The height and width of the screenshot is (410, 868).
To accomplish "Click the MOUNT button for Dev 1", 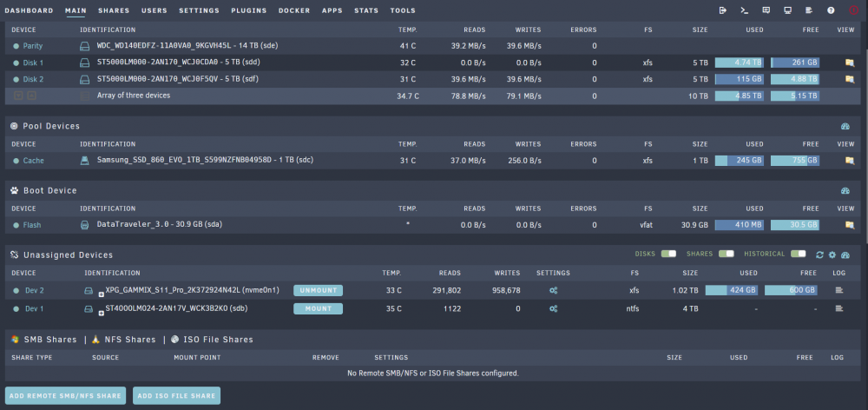I will pyautogui.click(x=318, y=308).
